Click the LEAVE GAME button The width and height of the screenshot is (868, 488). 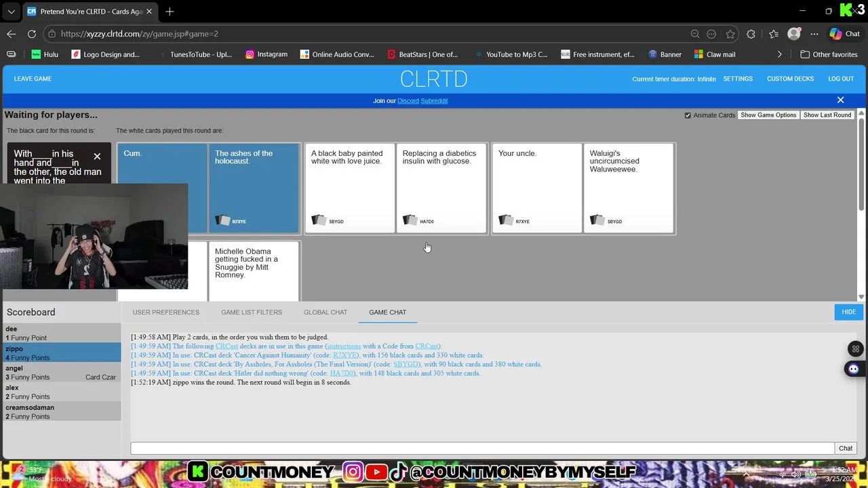tap(33, 79)
